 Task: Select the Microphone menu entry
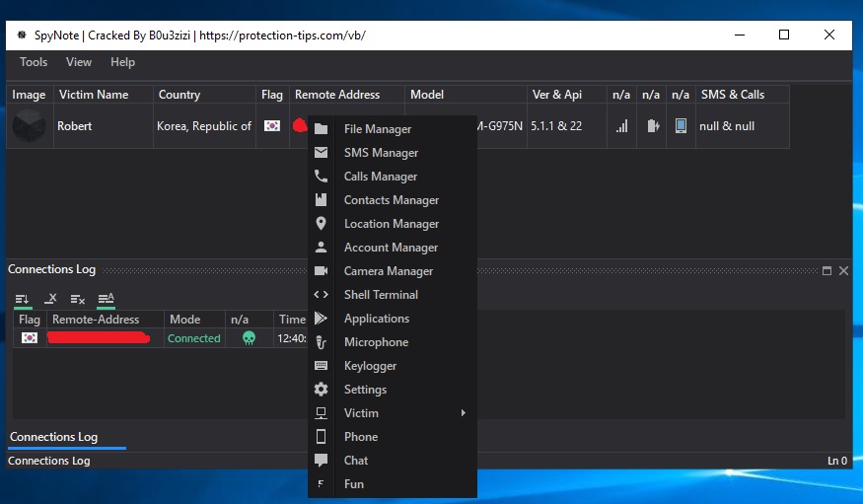392,341
